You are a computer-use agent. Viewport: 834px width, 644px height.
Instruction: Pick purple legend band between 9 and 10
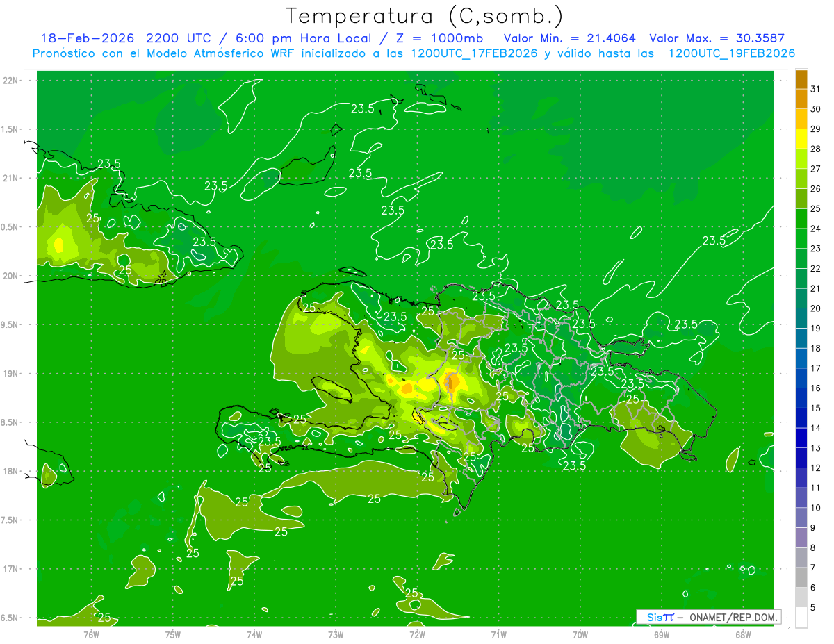click(801, 518)
